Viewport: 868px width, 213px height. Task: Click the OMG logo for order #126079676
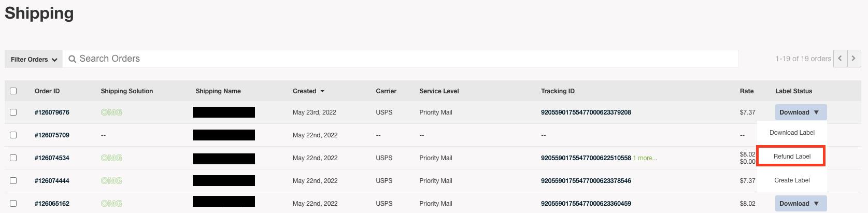[x=111, y=112]
